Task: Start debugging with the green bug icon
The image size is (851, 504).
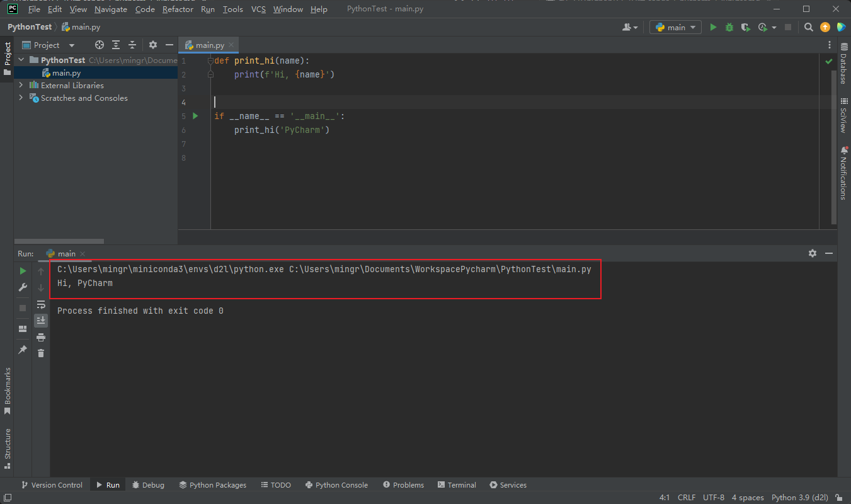Action: click(x=729, y=27)
